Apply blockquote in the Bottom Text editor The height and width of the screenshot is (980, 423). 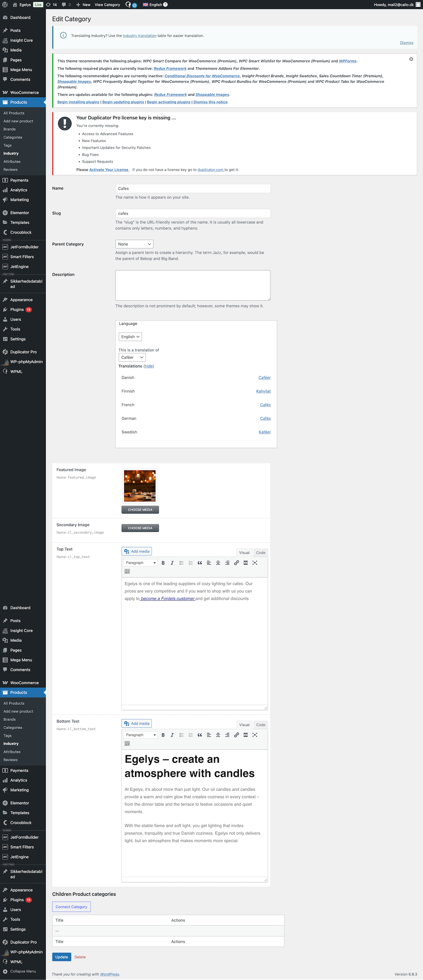tap(200, 735)
